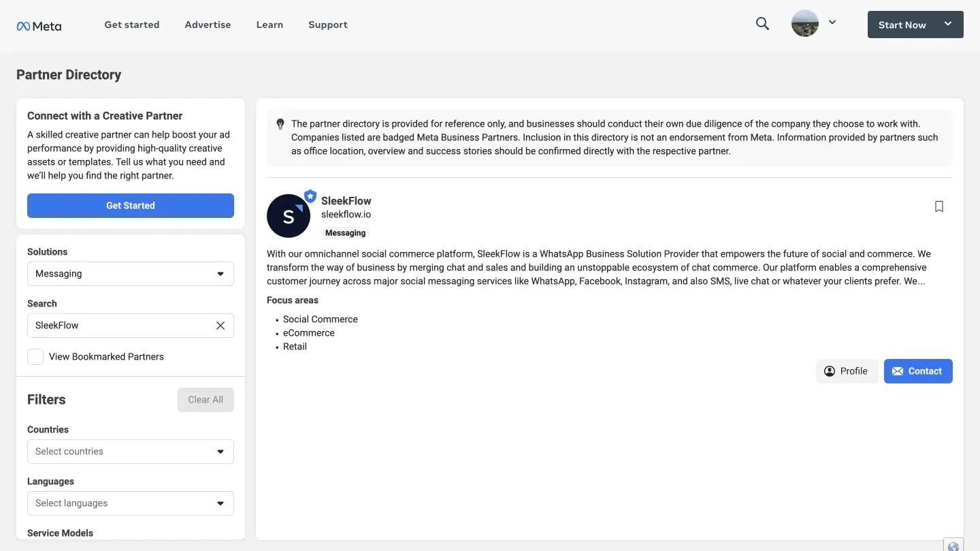Click the Contact button for SleekFlow
Screen dimensions: 980x551
918,371
